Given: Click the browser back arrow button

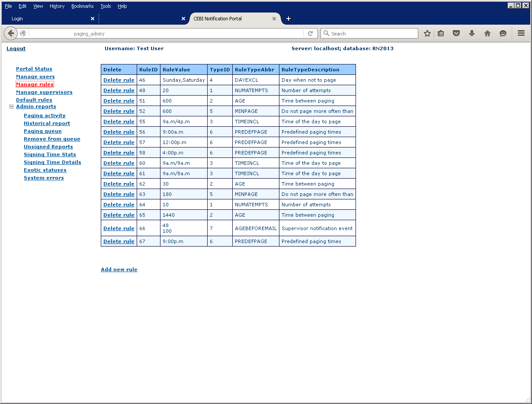Looking at the screenshot, I should click(x=11, y=33).
